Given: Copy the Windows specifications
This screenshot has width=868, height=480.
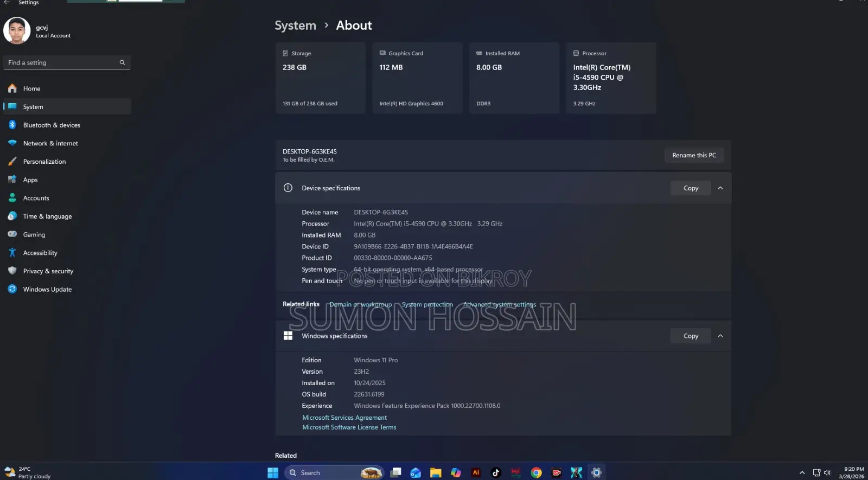Looking at the screenshot, I should click(691, 336).
